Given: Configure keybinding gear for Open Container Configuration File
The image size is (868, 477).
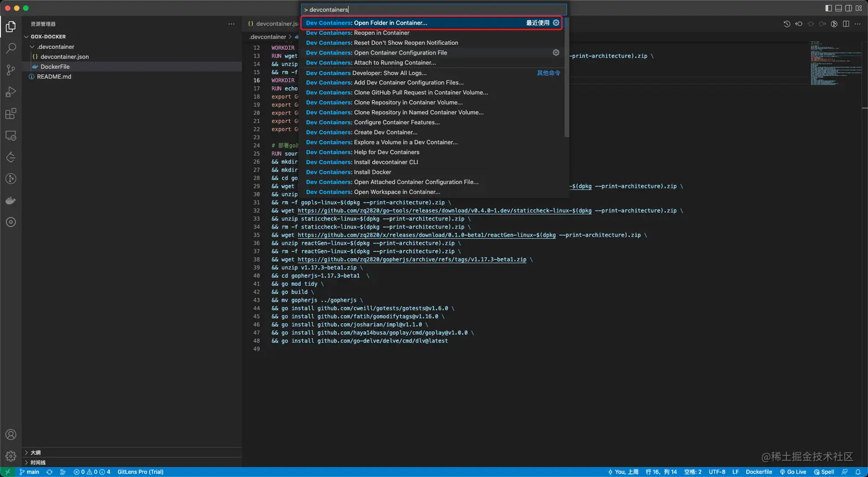Looking at the screenshot, I should (556, 53).
